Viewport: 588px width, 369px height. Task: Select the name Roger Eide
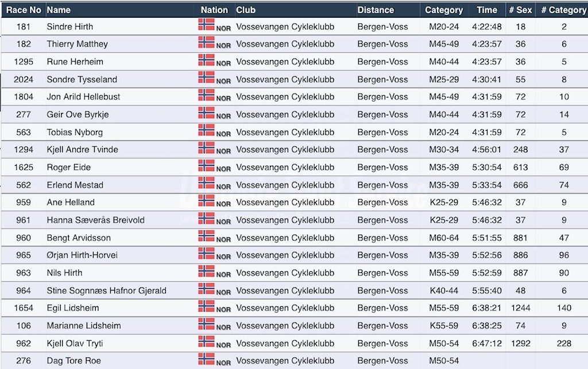(x=69, y=168)
